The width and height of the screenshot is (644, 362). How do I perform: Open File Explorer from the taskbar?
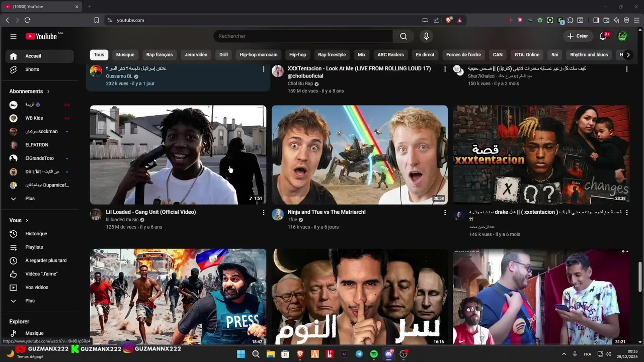click(271, 354)
